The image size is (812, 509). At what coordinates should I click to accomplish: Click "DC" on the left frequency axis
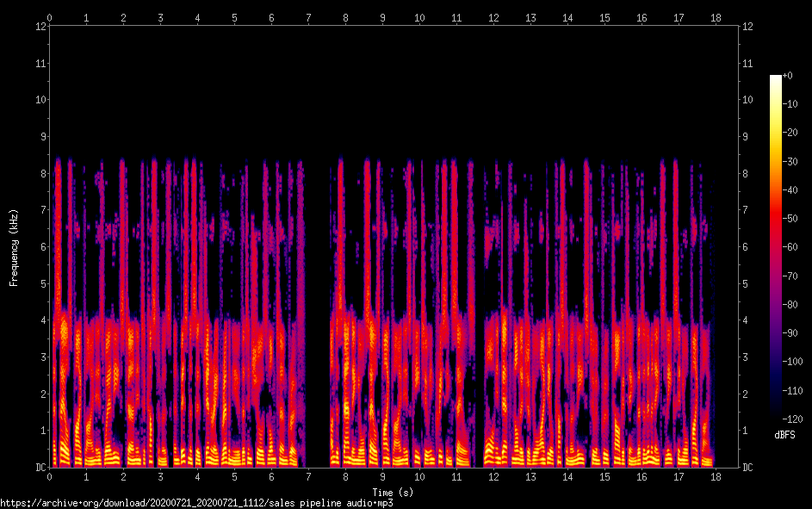[41, 468]
